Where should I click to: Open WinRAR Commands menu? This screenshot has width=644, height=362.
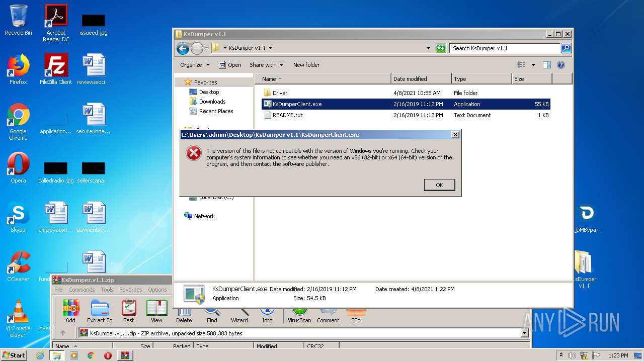point(82,290)
